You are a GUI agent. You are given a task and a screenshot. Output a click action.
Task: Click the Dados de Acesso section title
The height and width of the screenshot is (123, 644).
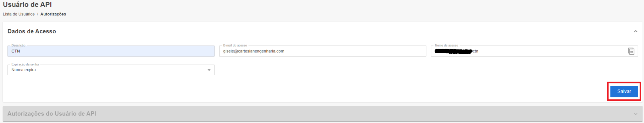[32, 31]
